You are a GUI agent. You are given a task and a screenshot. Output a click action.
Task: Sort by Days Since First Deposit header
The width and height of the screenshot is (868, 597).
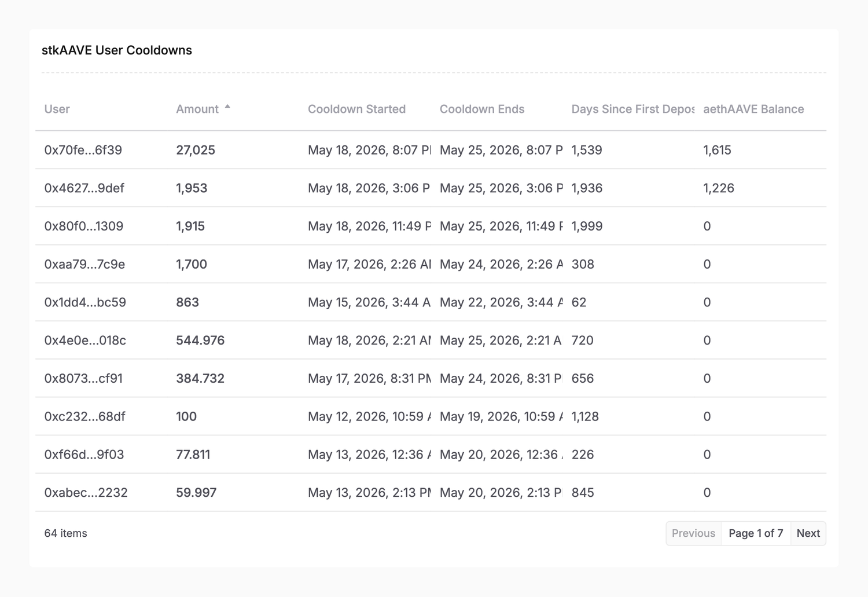632,109
